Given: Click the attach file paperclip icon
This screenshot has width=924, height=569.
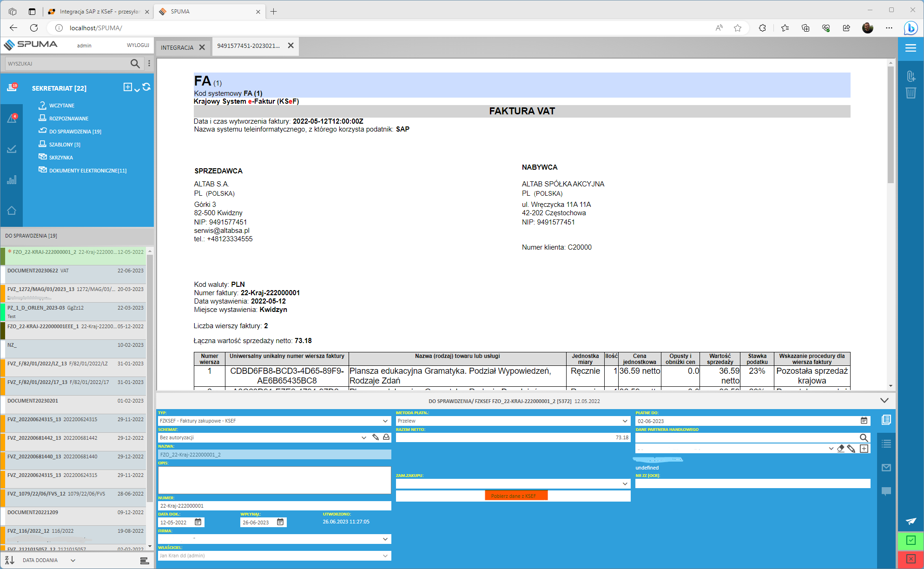Looking at the screenshot, I should tap(911, 76).
